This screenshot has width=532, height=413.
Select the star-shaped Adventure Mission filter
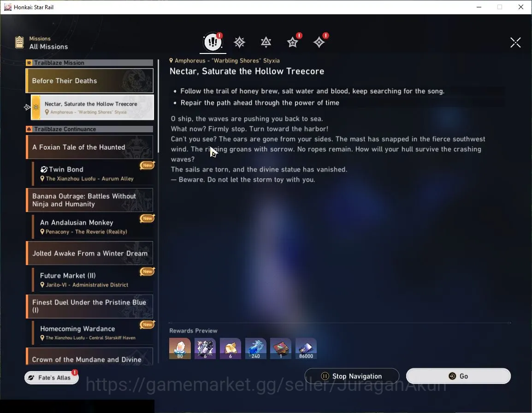(x=292, y=42)
